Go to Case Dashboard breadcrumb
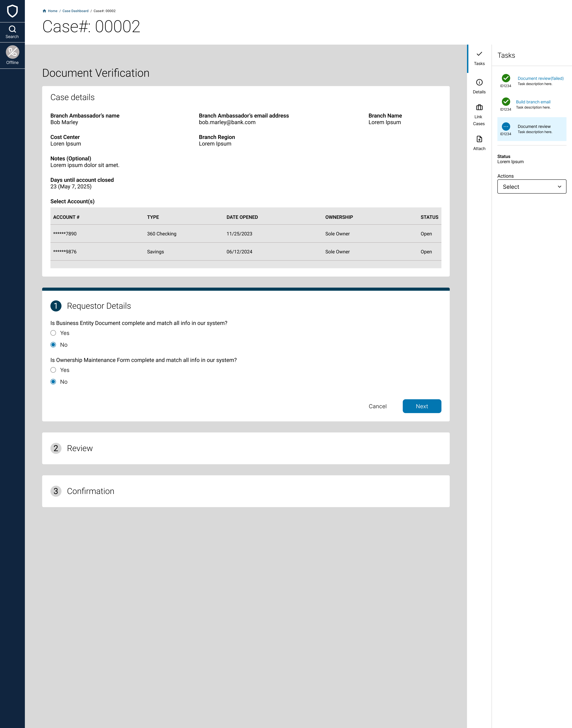Viewport: 572px width, 728px height. point(75,11)
